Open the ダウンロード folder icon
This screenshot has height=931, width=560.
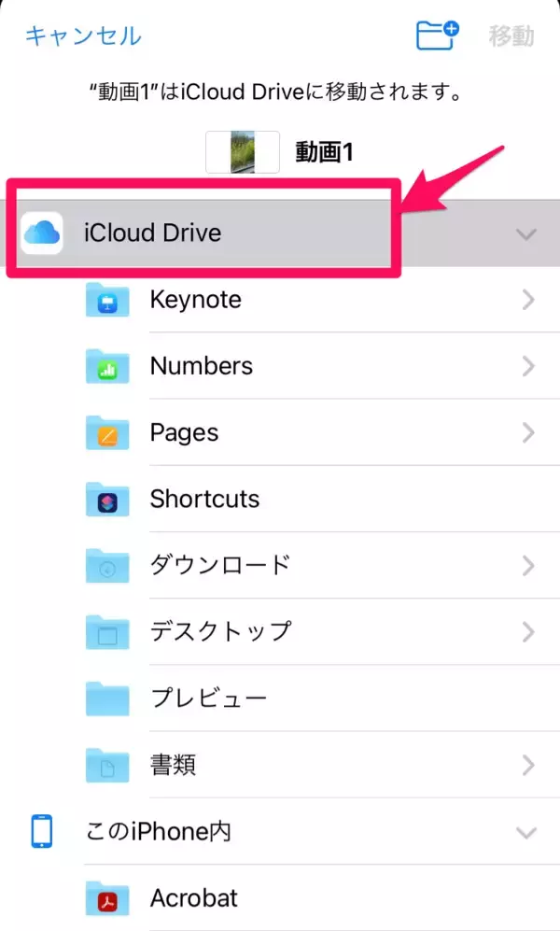point(106,566)
